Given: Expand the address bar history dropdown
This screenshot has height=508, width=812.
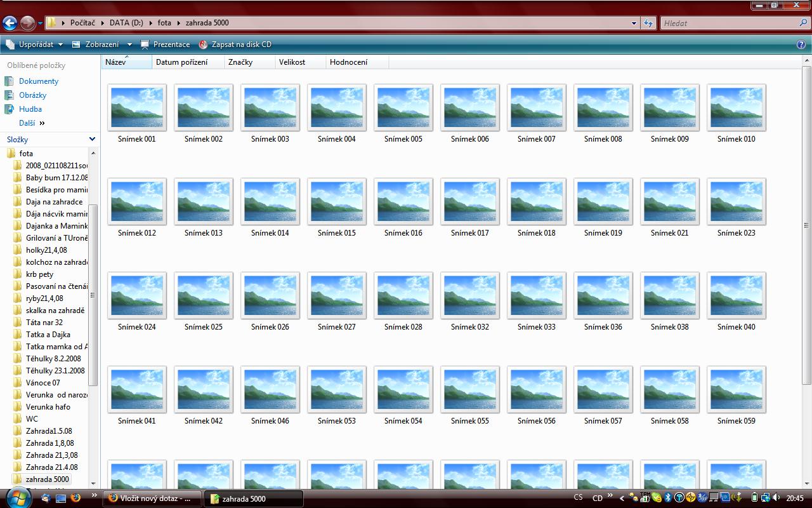Looking at the screenshot, I should (634, 23).
